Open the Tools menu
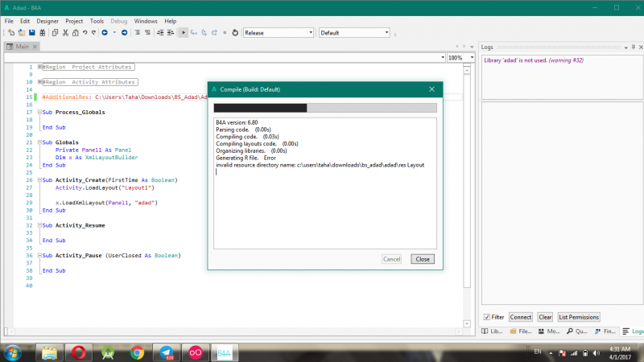This screenshot has width=644, height=362. tap(97, 20)
